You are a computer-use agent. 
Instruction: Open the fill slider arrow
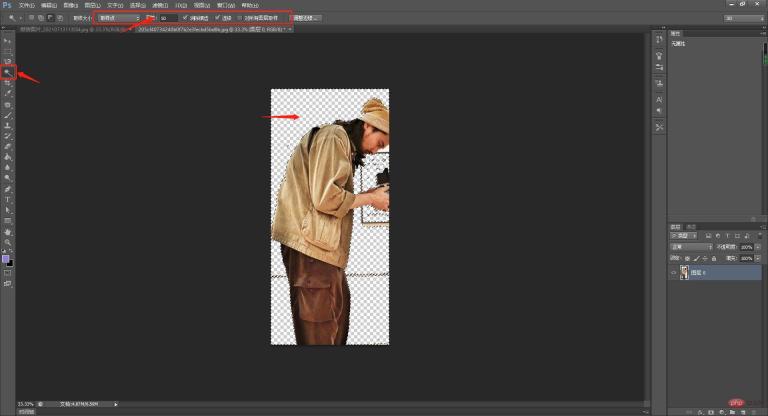pos(758,258)
